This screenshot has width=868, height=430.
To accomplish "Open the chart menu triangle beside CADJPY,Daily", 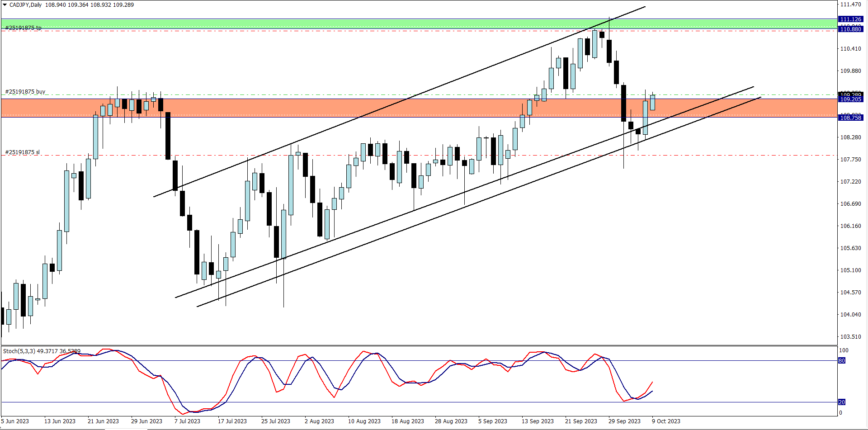I will pyautogui.click(x=5, y=5).
